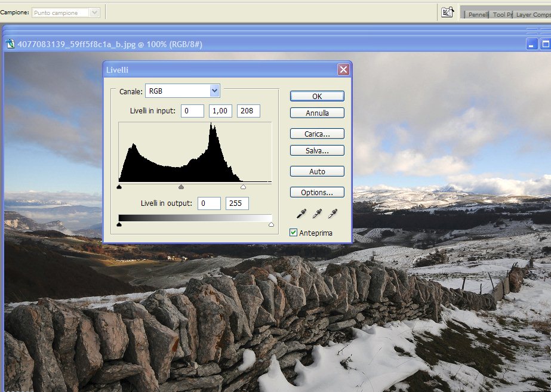Close the Livelli dialog with the X
Viewport: 551px width, 392px height.
[343, 70]
